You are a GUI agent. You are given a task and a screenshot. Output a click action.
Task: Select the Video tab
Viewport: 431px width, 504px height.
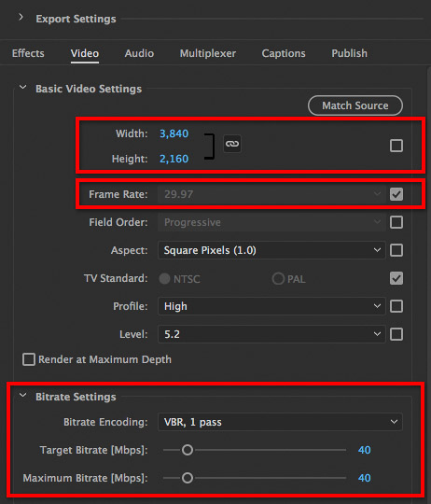pos(85,53)
